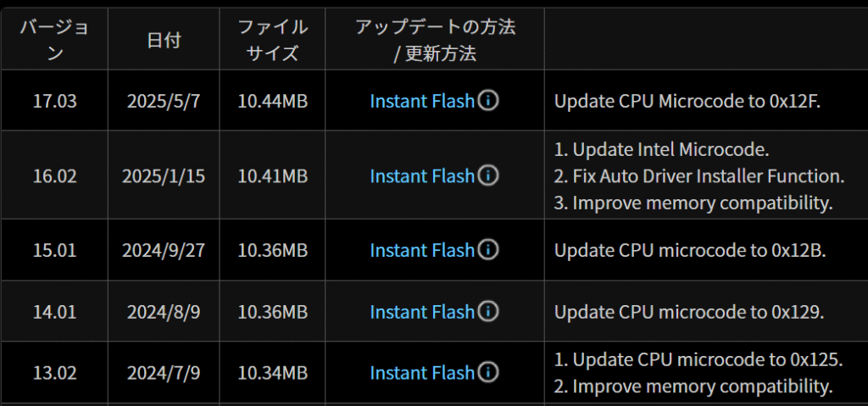Click the 10.44MB file size cell
868x406 pixels.
(x=272, y=100)
